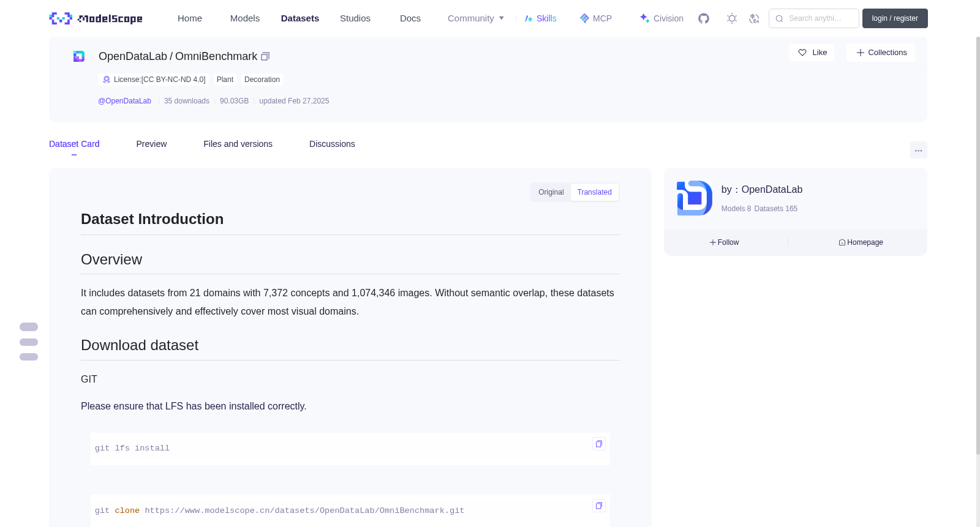Click the "Datasets 165" count
Viewport: 980px width, 527px height.
coord(776,209)
